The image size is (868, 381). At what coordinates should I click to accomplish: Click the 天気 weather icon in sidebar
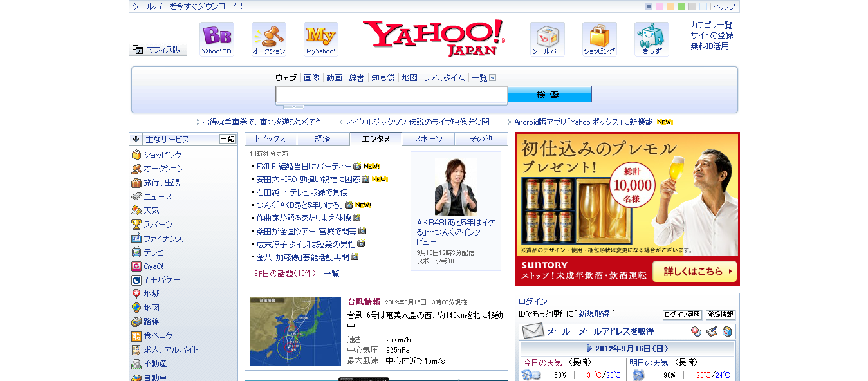click(x=136, y=210)
